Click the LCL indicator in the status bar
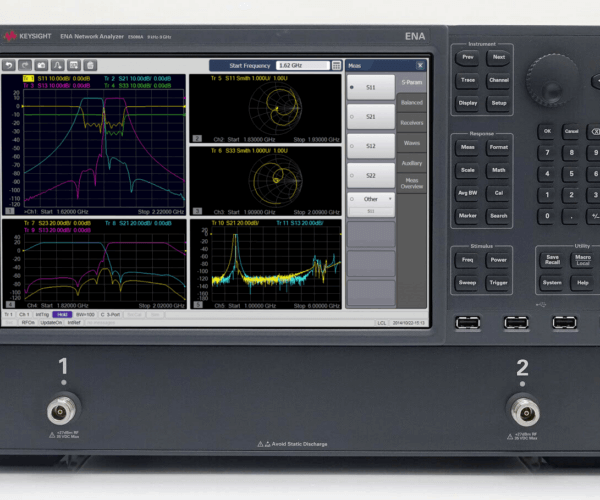Image resolution: width=600 pixels, height=500 pixels. click(382, 323)
